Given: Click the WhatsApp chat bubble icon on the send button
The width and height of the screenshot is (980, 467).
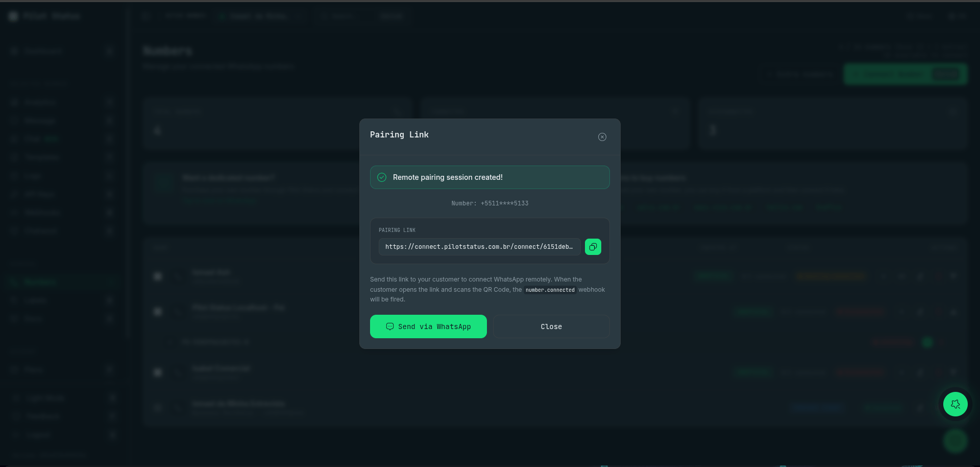Looking at the screenshot, I should tap(390, 326).
